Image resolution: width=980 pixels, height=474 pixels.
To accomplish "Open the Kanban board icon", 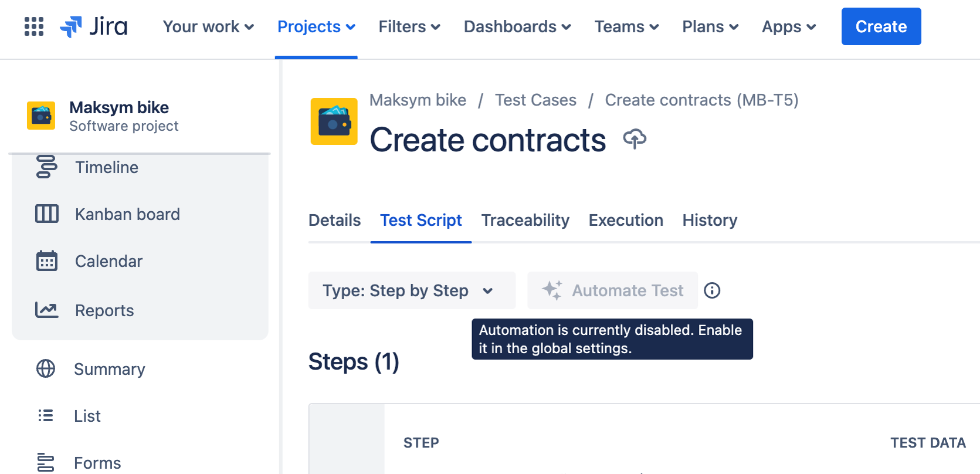I will 47,214.
